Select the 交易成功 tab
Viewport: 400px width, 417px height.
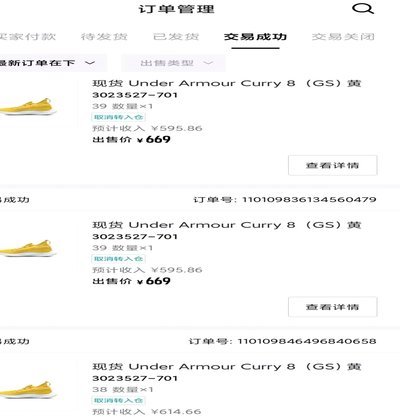click(255, 36)
